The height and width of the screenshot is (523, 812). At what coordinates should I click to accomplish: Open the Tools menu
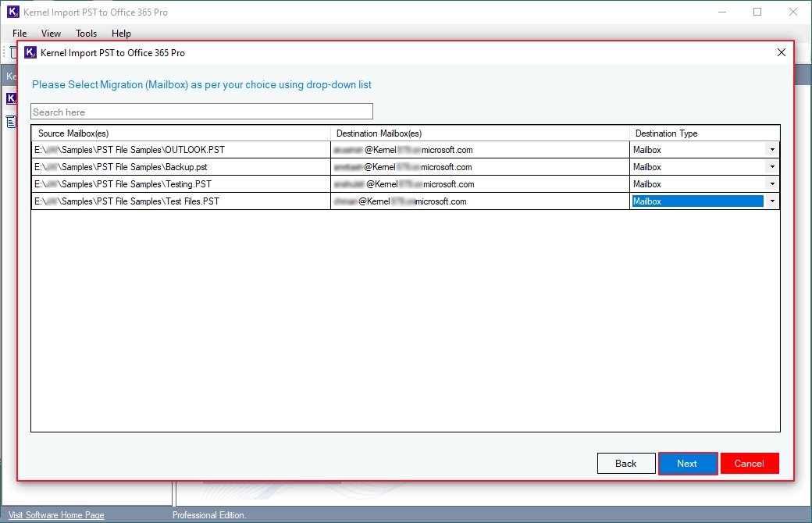pos(86,33)
